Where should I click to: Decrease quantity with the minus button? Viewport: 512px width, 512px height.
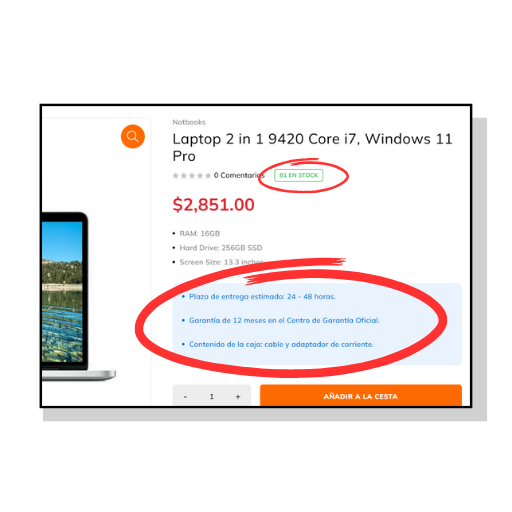click(185, 397)
